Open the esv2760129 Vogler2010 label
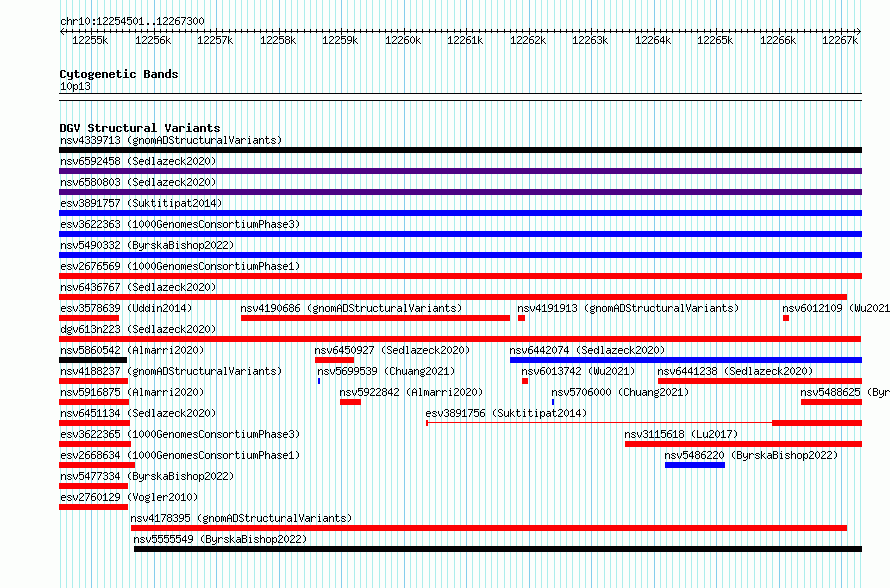Viewport: 890px width, 588px height. click(129, 497)
